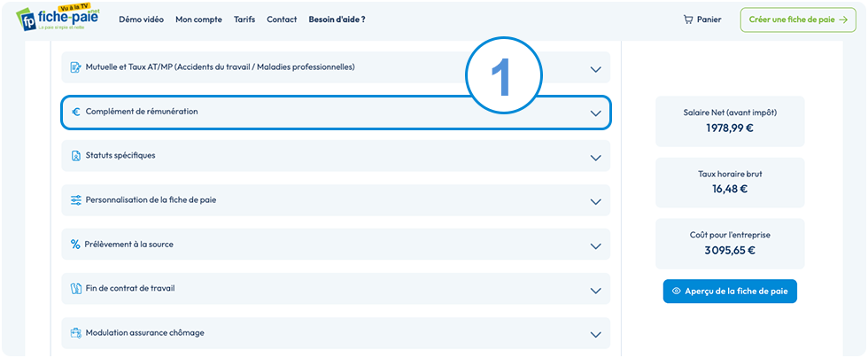This screenshot has height=358, width=868.
Task: Expand Mutuelle et Taux AT/MP chevron
Action: (x=595, y=69)
